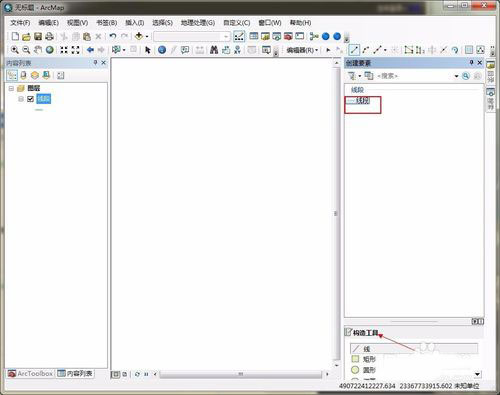Select the Identify tool icon
500x395 pixels.
click(x=162, y=50)
